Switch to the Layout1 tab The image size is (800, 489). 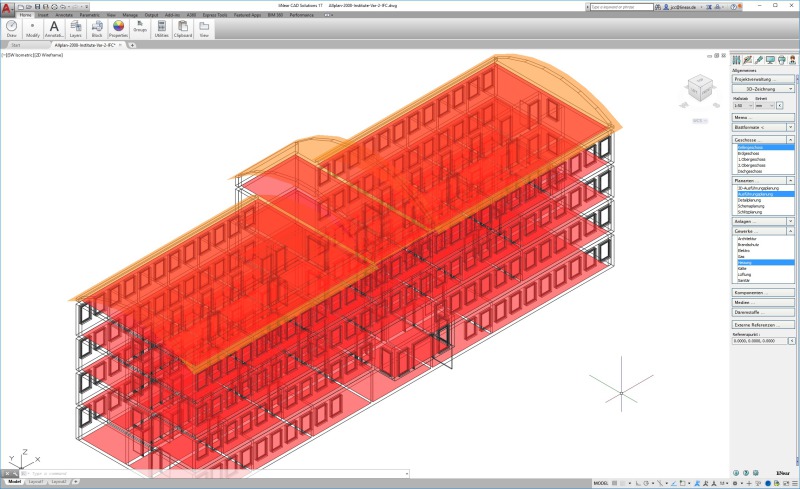click(35, 482)
